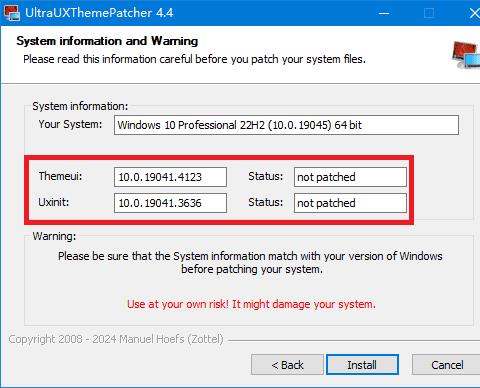Close the UltraUXThemePatcher window
Image resolution: width=480 pixels, height=388 pixels.
[x=474, y=13]
